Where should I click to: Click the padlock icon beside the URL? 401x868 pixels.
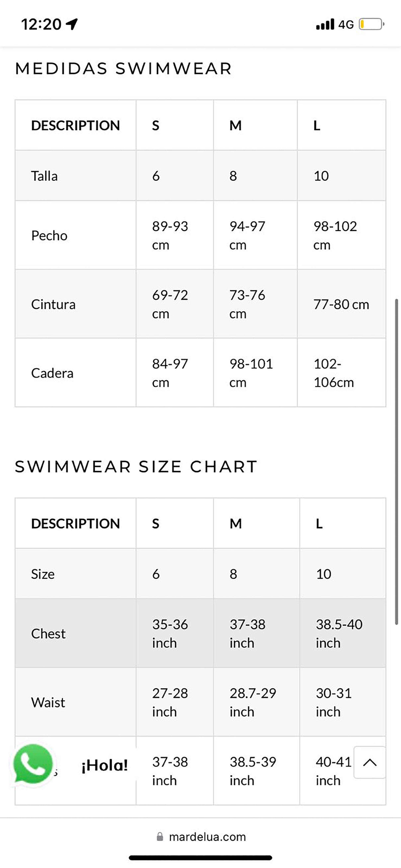[160, 837]
